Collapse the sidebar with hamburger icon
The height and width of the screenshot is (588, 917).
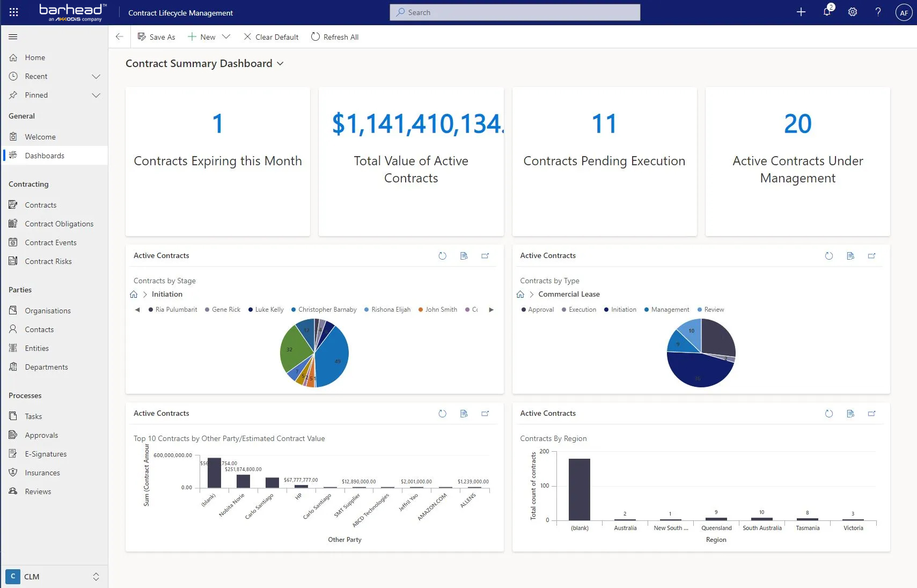(x=13, y=36)
